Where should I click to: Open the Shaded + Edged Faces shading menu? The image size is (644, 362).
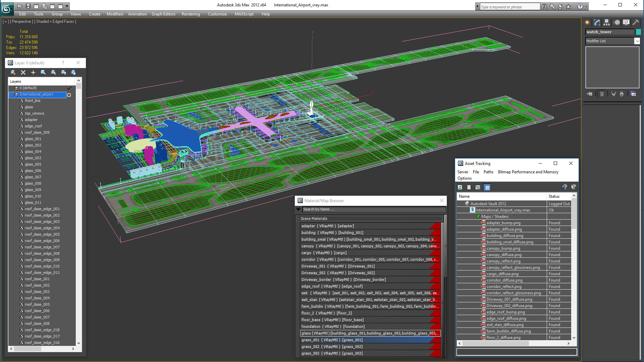(55, 21)
